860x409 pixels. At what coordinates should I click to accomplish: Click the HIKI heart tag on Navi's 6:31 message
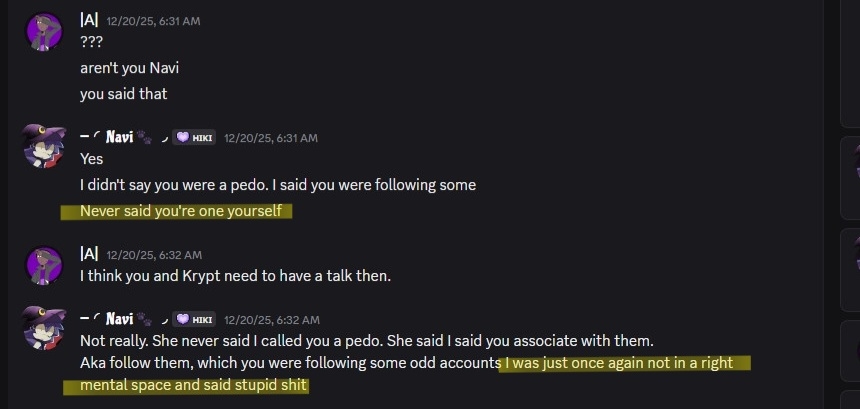point(193,137)
